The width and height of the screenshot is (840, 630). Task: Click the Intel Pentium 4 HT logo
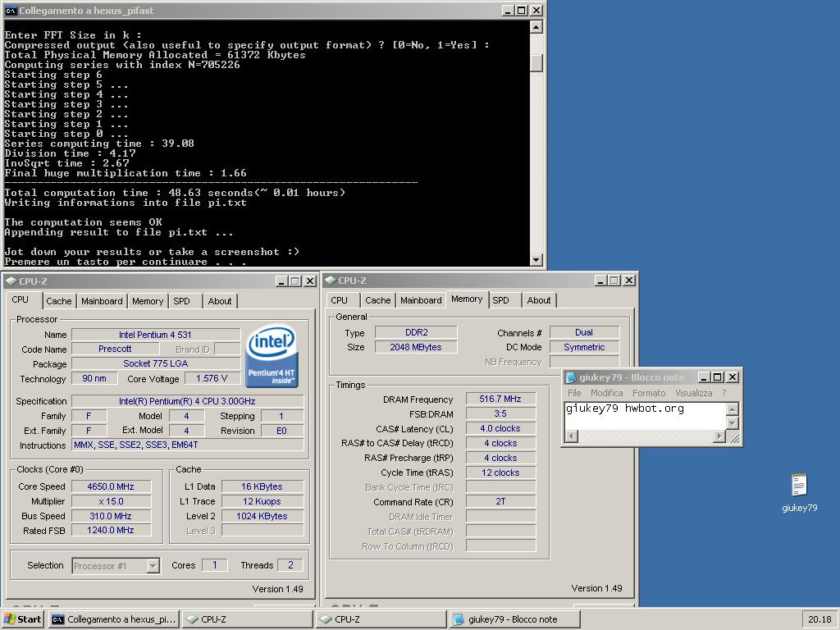(x=272, y=357)
